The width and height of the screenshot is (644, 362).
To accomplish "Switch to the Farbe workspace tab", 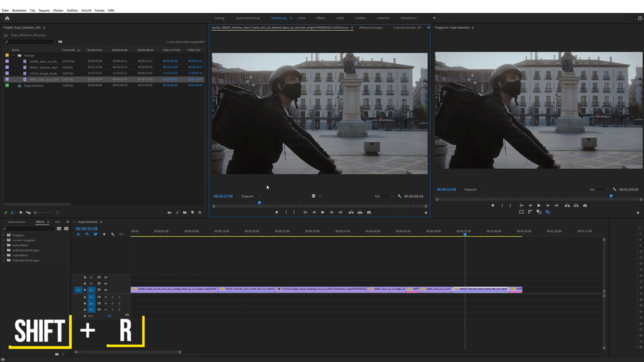I will pyautogui.click(x=301, y=18).
